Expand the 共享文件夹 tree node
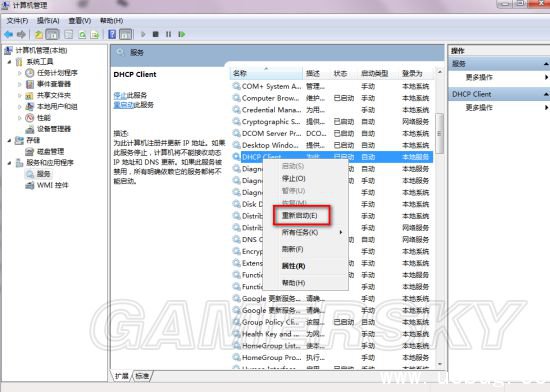 pos(20,95)
